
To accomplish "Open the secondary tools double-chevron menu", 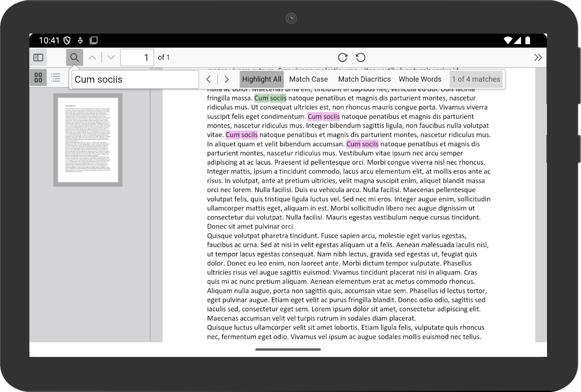I will coord(538,57).
